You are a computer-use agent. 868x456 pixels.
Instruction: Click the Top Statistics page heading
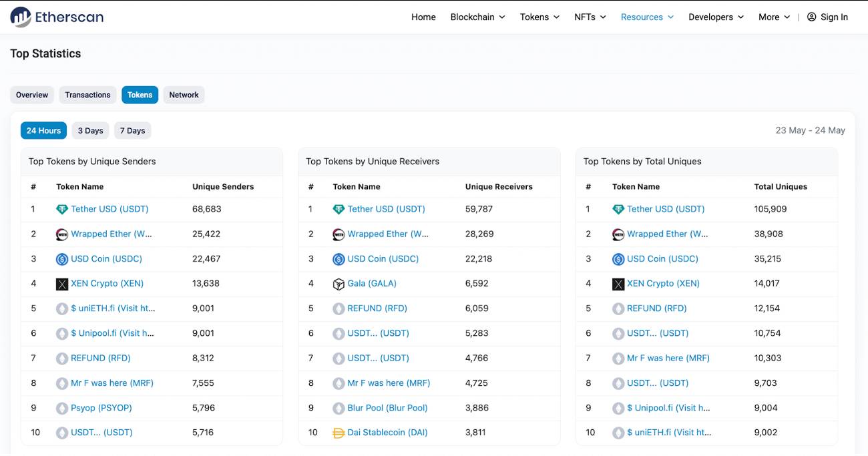[45, 53]
